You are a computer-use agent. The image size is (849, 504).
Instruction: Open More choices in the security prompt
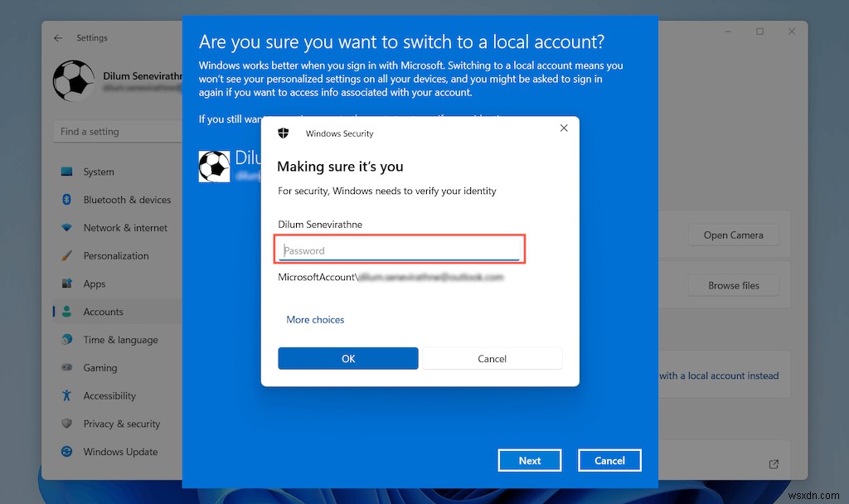[x=315, y=319]
